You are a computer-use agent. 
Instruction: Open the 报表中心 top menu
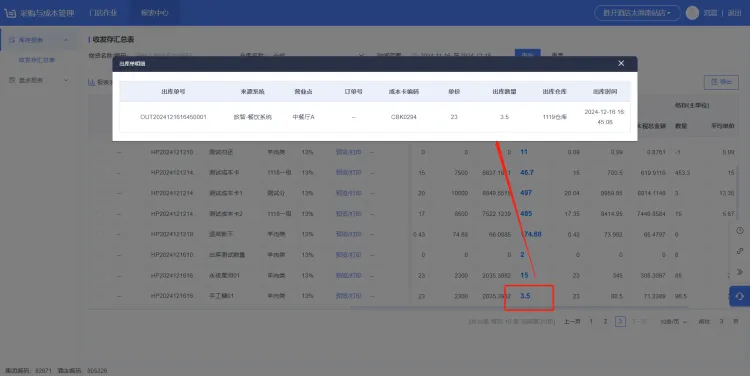pyautogui.click(x=154, y=13)
